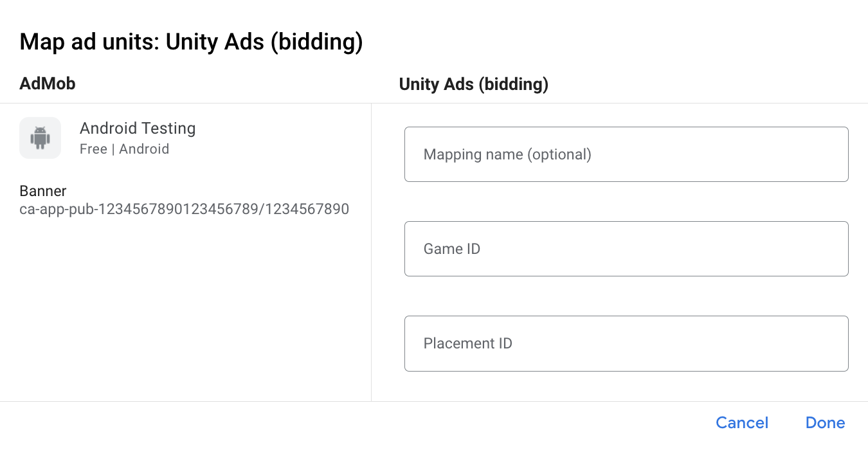Screen dimensions: 868x459
Task: Click the Unity Ads (bidding) column header
Action: click(x=473, y=84)
